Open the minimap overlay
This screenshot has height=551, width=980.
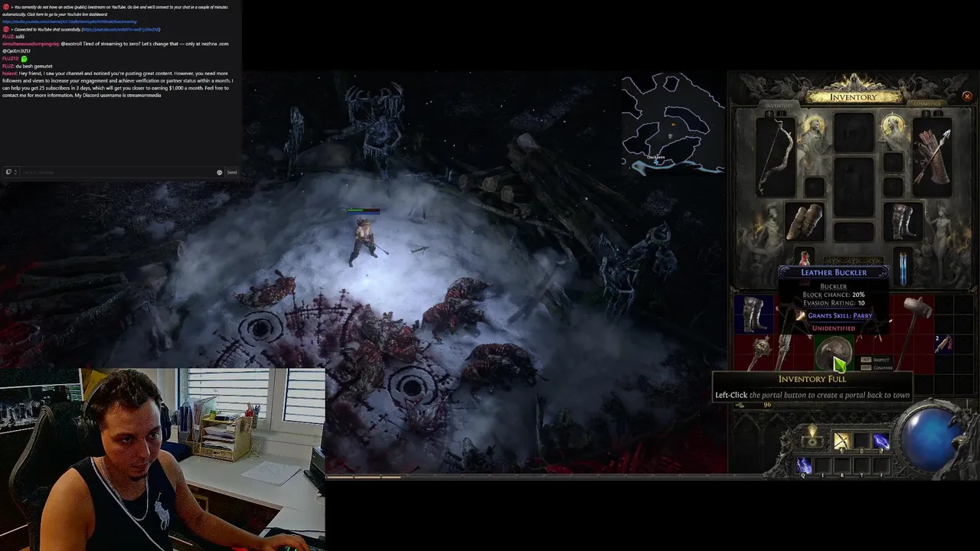tap(671, 125)
